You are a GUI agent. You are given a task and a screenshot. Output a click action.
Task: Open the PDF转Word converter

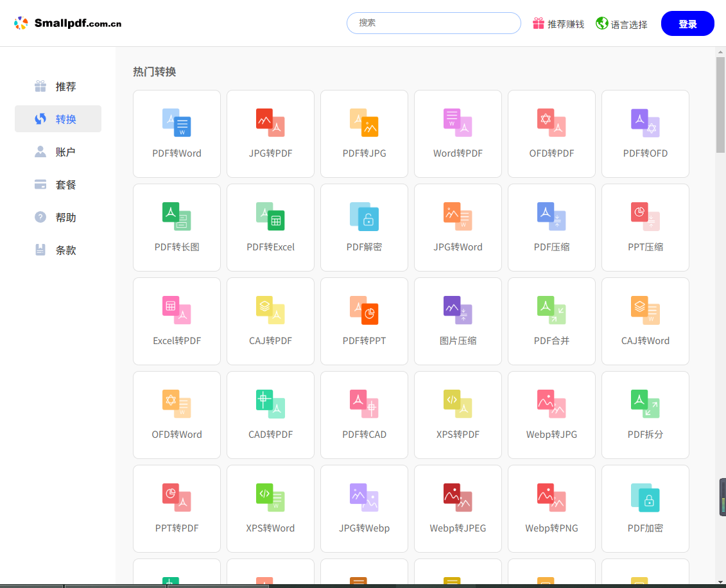(x=177, y=134)
